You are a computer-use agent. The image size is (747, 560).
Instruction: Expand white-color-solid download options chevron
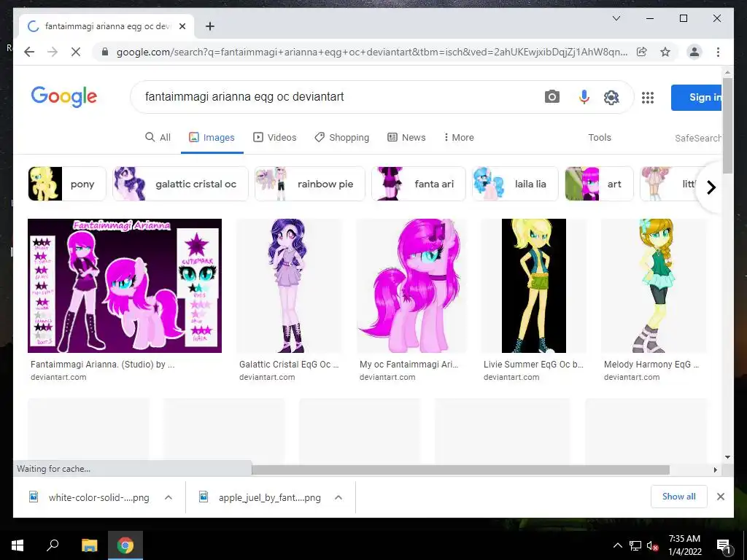[169, 497]
